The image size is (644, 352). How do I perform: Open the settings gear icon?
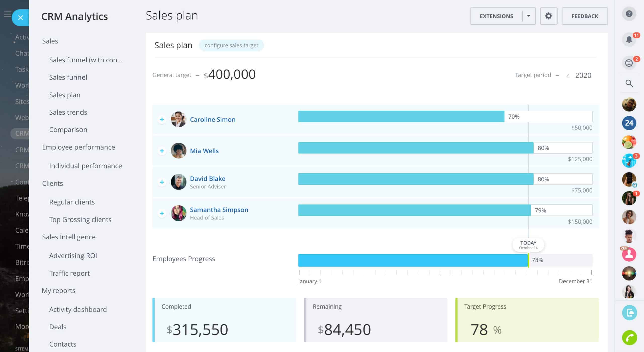[549, 16]
